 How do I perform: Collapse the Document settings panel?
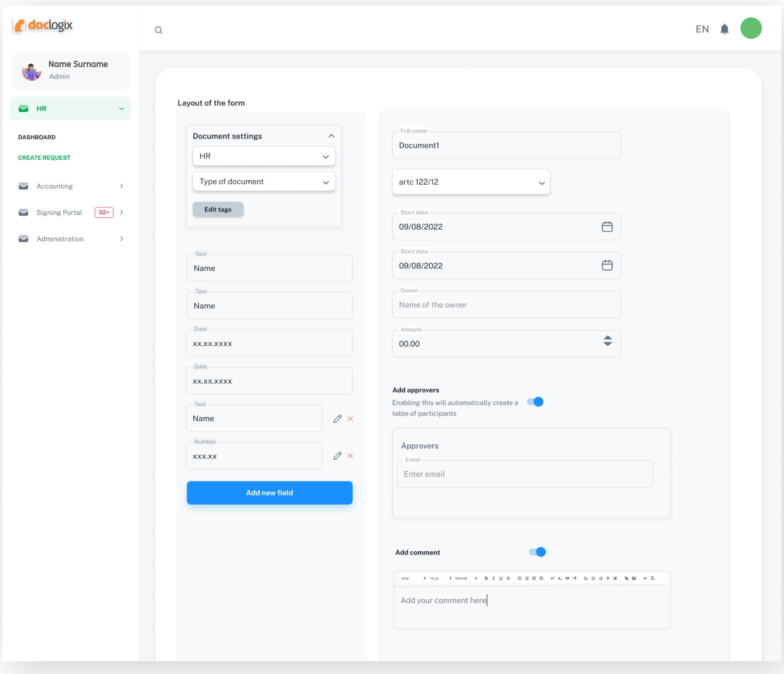[x=331, y=136]
